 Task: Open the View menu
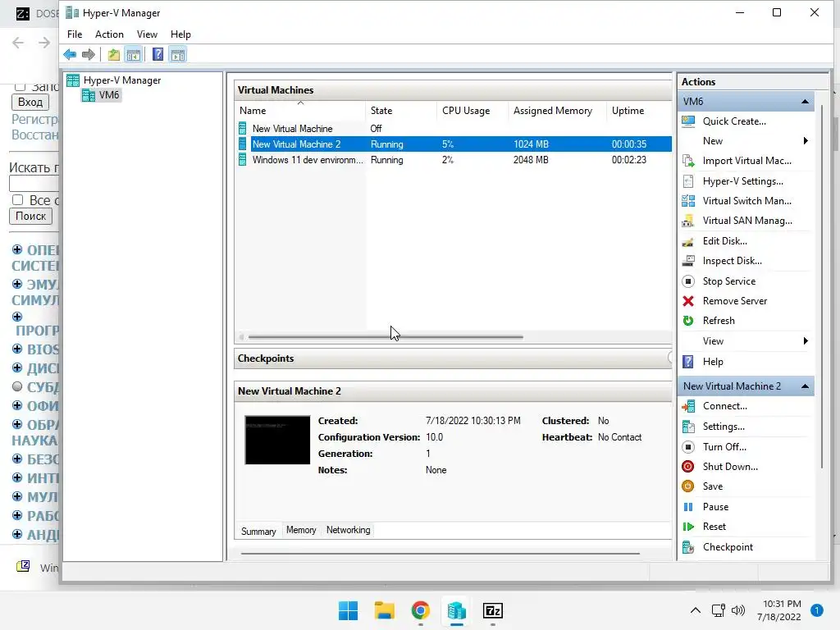(147, 34)
